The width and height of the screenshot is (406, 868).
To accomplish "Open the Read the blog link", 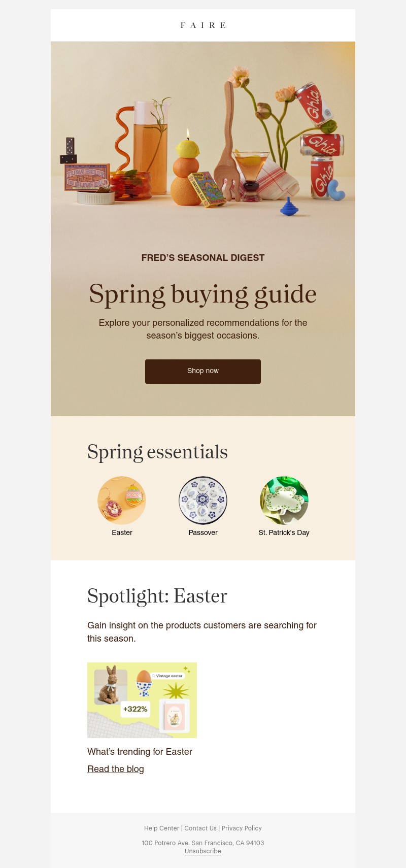I will click(x=115, y=769).
